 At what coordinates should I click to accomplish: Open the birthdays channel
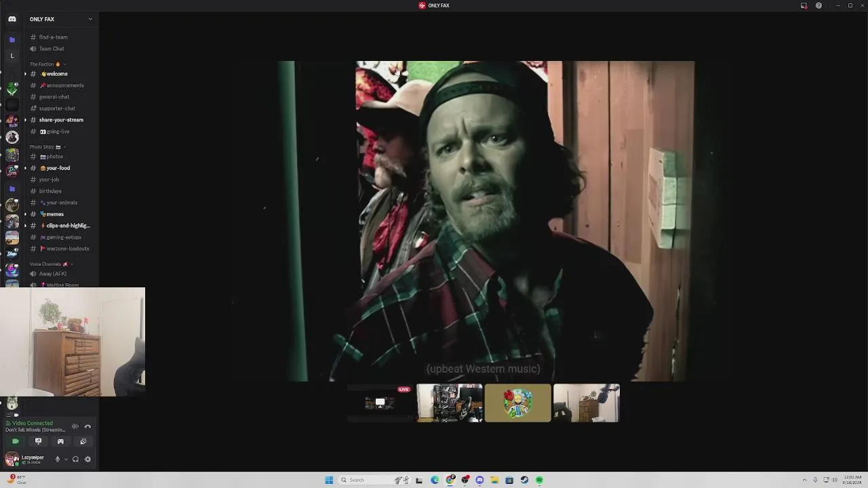click(x=60, y=191)
